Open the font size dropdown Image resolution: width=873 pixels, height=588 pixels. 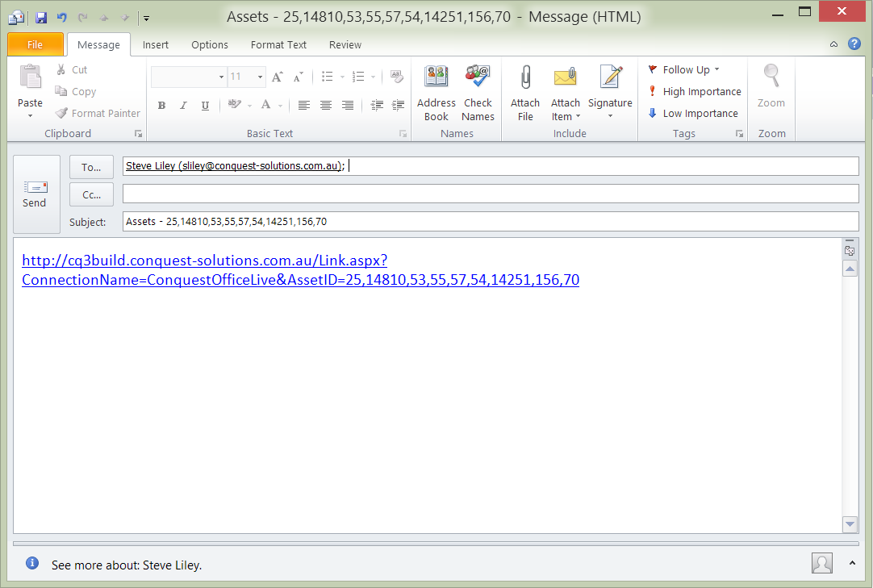point(260,77)
